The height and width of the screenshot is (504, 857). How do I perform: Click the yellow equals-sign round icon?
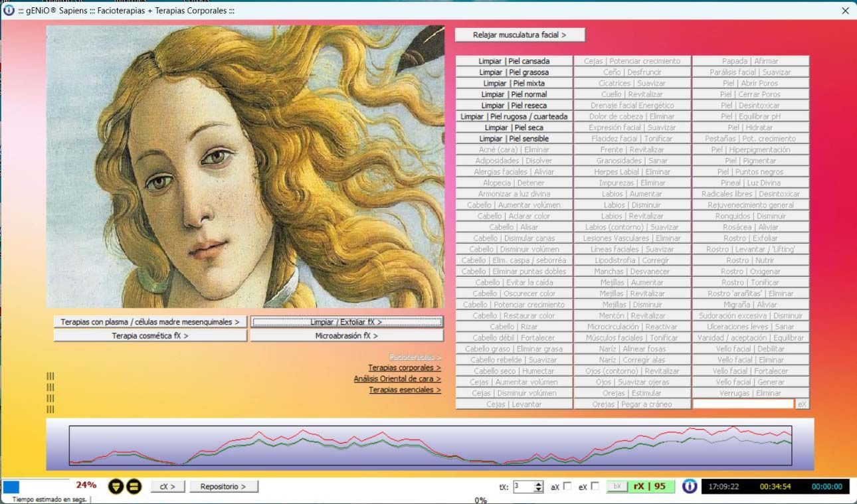click(x=133, y=487)
